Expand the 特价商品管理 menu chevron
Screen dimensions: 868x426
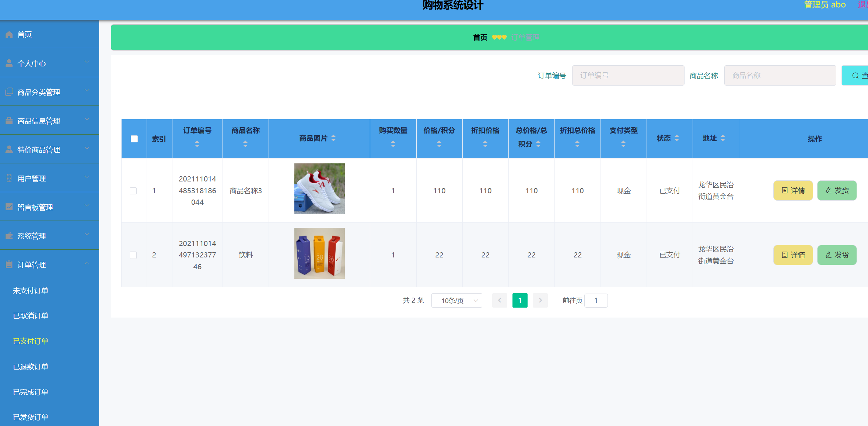pyautogui.click(x=87, y=149)
